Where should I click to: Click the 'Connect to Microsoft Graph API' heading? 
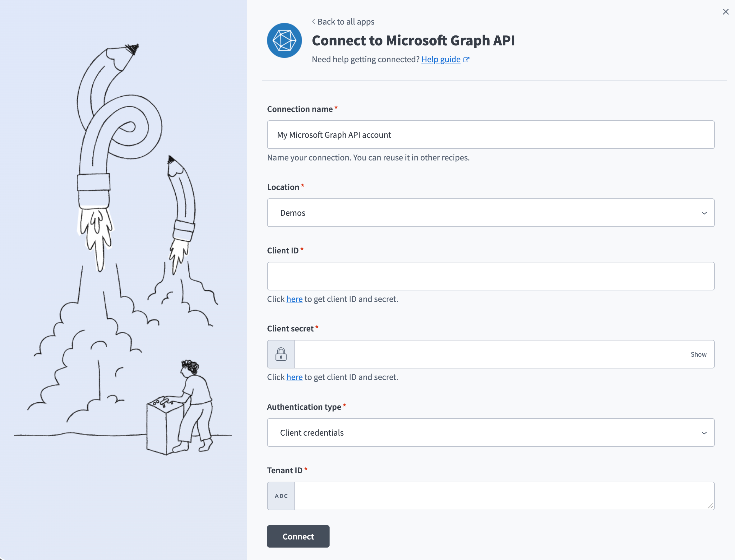[413, 40]
